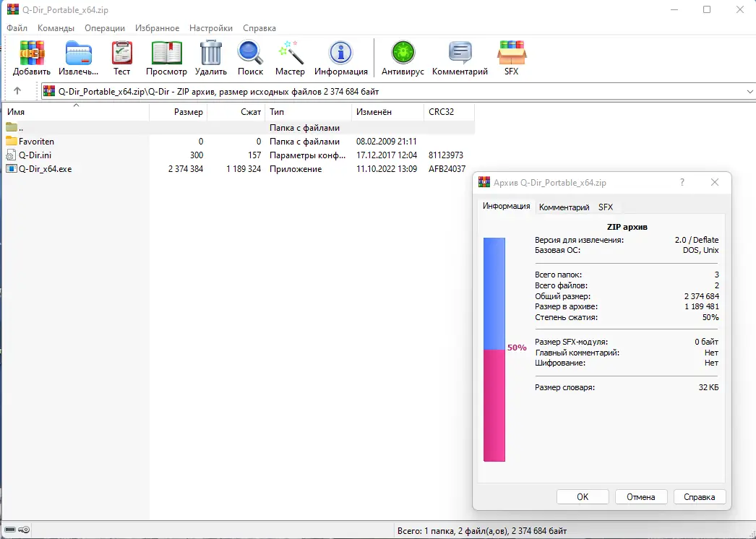Click the Информация toolbar icon
The image size is (756, 539).
(x=341, y=53)
